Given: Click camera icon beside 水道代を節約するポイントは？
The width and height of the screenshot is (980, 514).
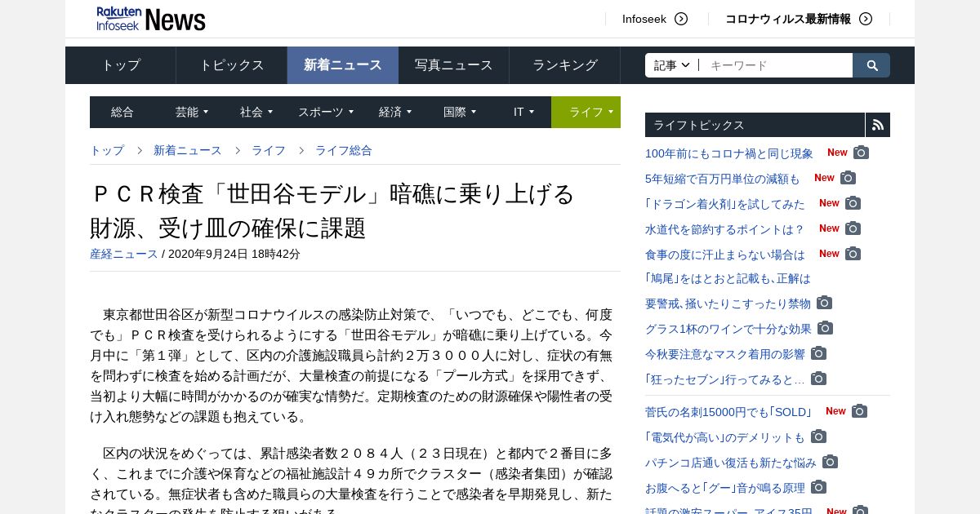Looking at the screenshot, I should click(853, 228).
